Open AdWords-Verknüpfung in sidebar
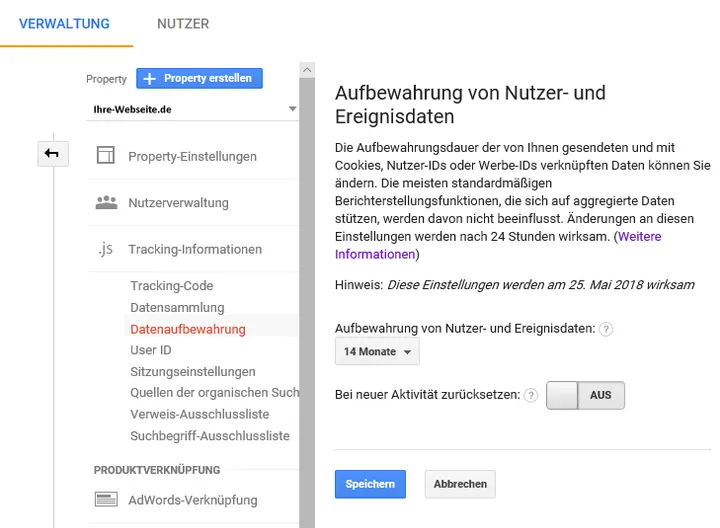720x528 pixels. click(x=193, y=500)
